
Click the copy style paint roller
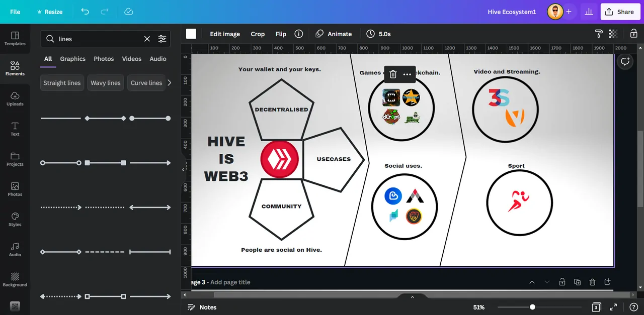(599, 34)
